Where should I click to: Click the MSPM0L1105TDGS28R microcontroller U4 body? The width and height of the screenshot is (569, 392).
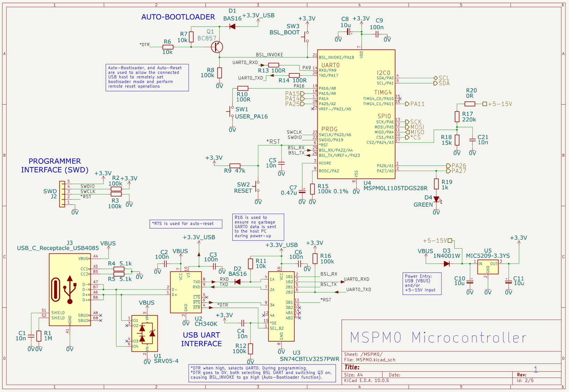[356, 114]
